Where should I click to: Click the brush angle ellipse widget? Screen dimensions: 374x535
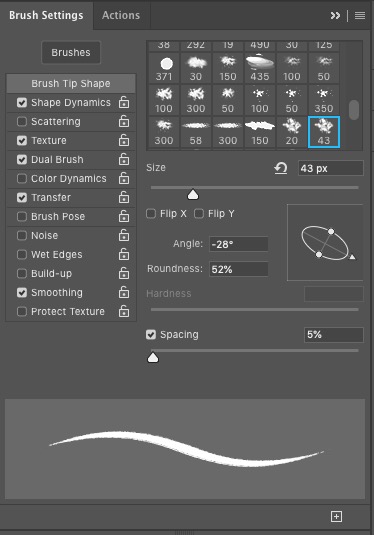[x=325, y=243]
